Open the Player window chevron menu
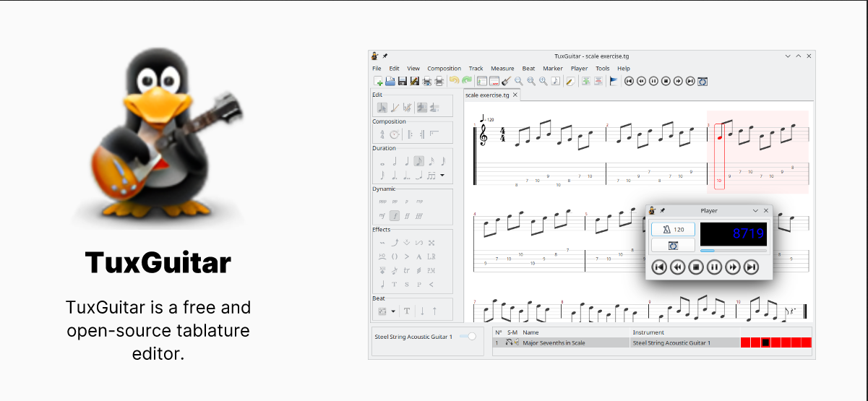868x401 pixels. (x=756, y=210)
